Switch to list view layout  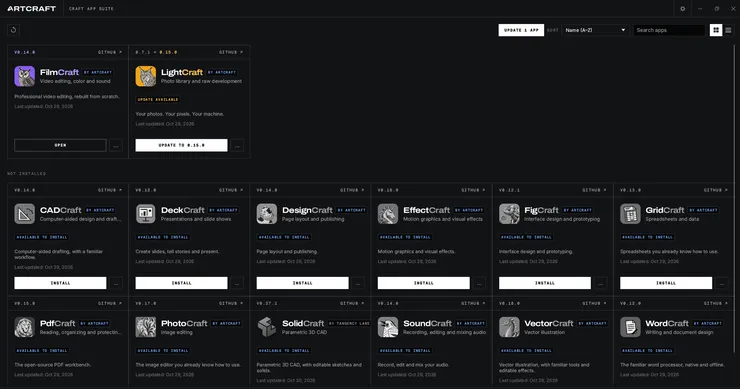coord(728,30)
